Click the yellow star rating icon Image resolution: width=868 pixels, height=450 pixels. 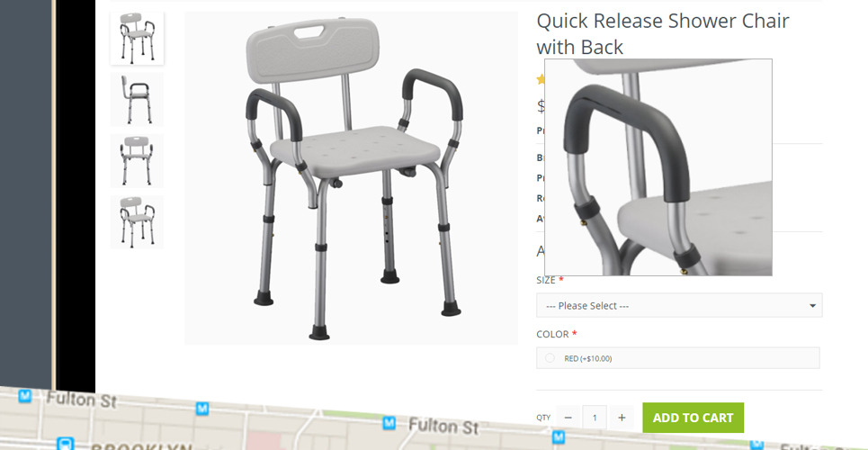pos(541,80)
